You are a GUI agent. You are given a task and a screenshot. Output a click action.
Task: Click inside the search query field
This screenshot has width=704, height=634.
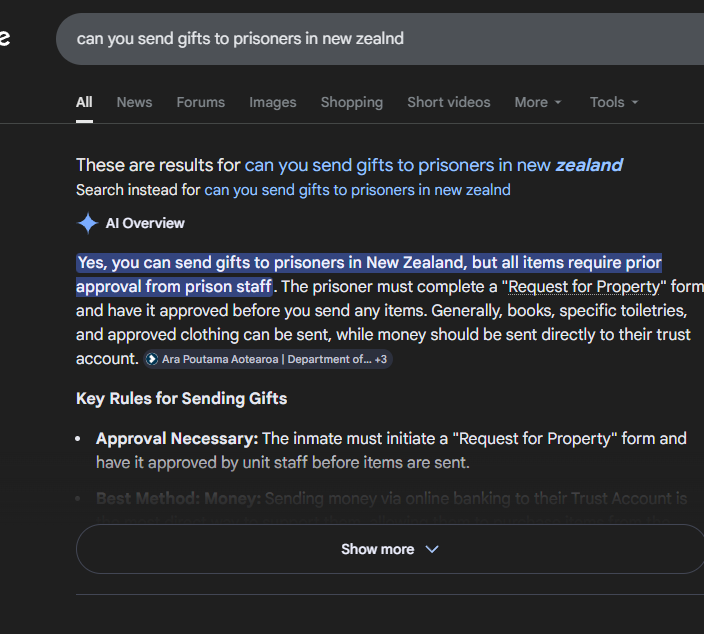(350, 39)
